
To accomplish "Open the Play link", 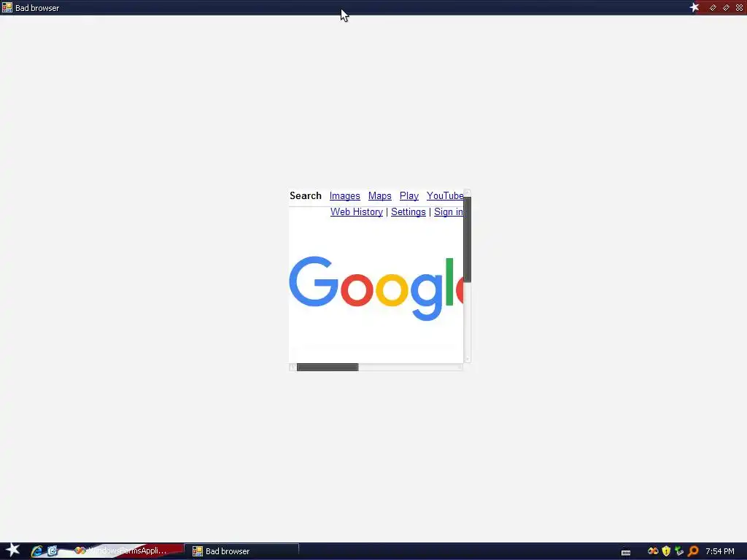I will (409, 195).
